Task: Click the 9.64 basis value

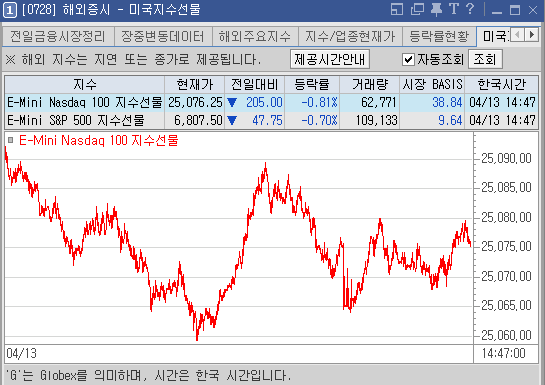Action: point(450,121)
